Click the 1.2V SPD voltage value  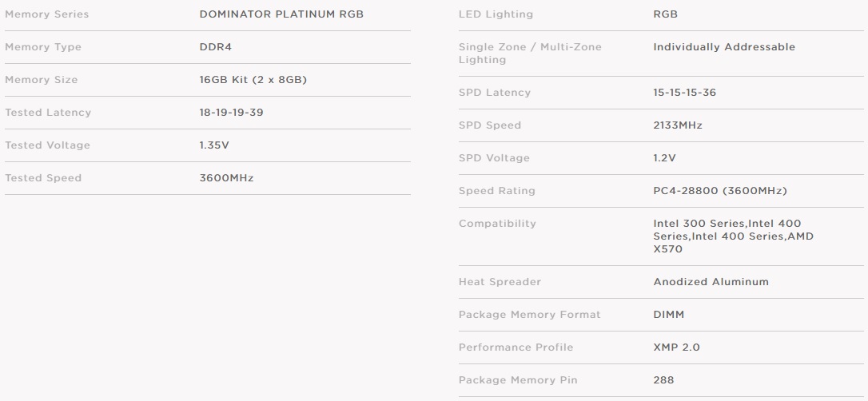click(664, 157)
